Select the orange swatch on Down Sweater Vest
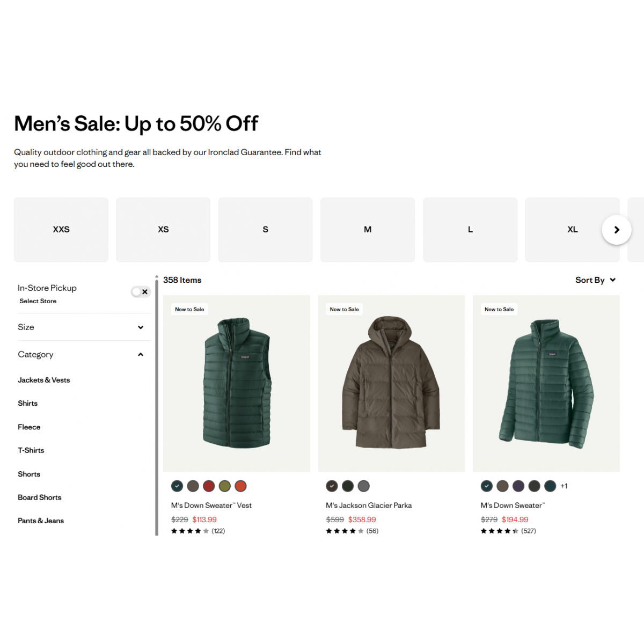Image resolution: width=644 pixels, height=644 pixels. tap(240, 486)
